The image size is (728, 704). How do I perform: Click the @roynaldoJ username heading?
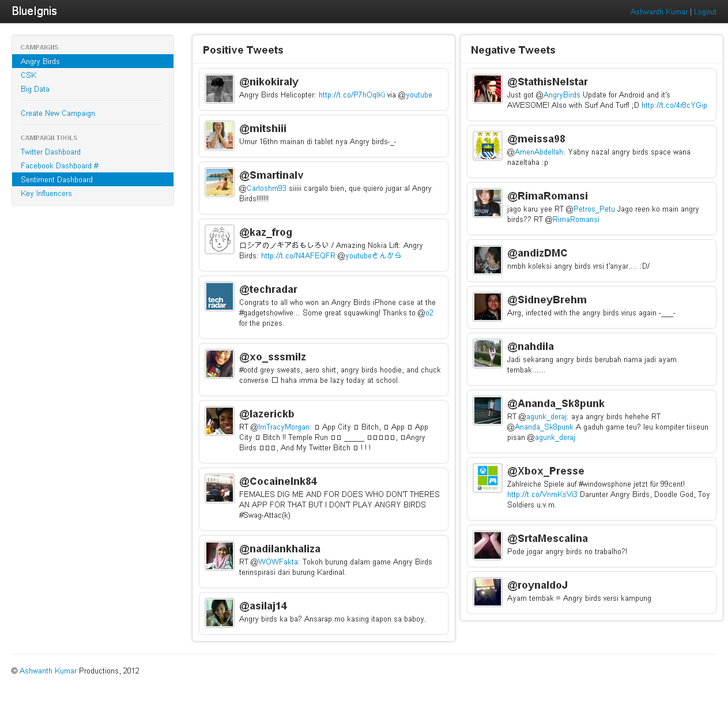point(537,585)
